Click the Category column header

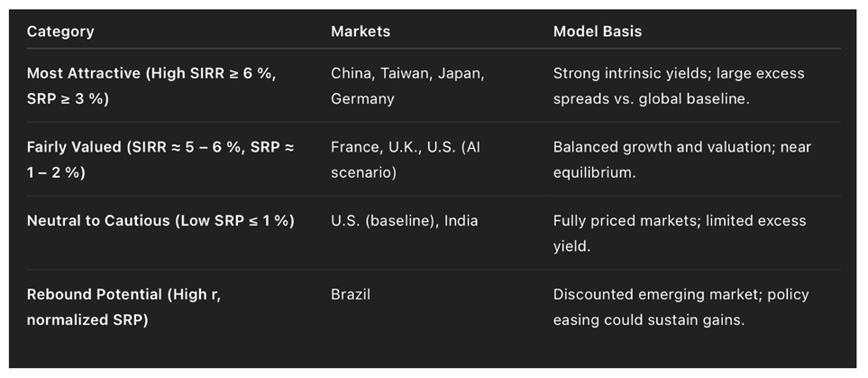pyautogui.click(x=60, y=32)
